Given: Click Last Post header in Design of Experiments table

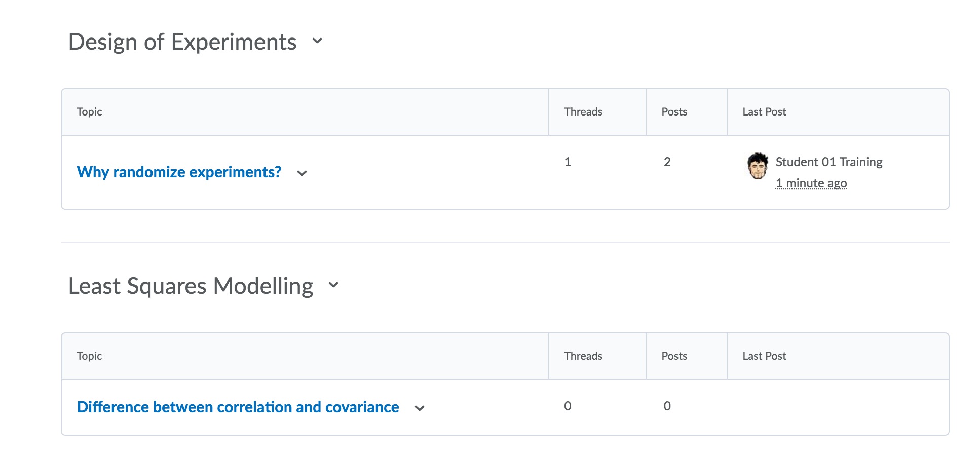Looking at the screenshot, I should pos(764,112).
